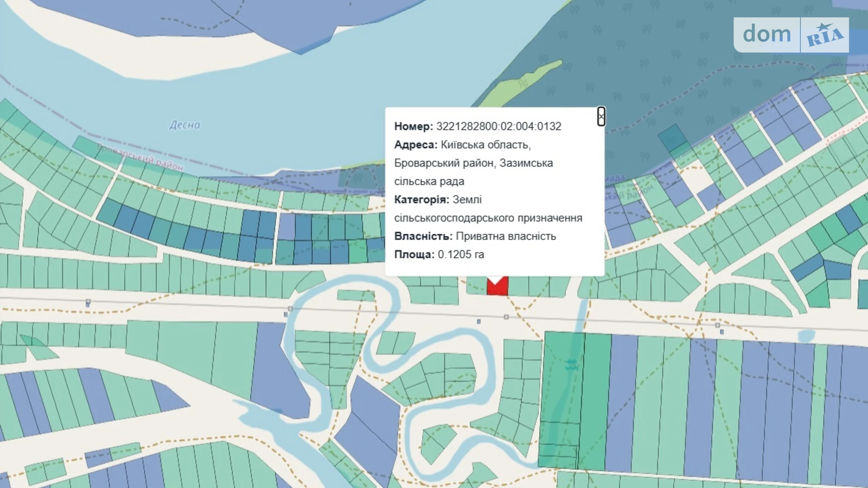The width and height of the screenshot is (868, 488).
Task: Click the "Адреса" label in the popup
Action: [415, 145]
